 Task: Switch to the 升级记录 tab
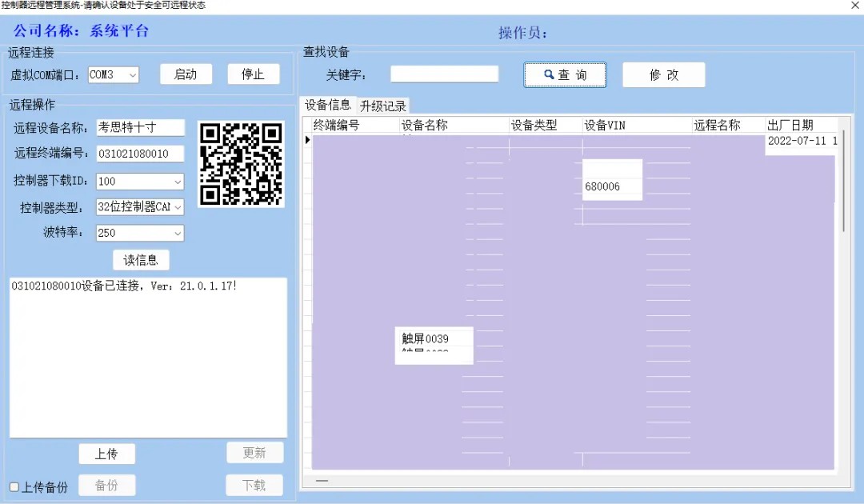point(383,106)
